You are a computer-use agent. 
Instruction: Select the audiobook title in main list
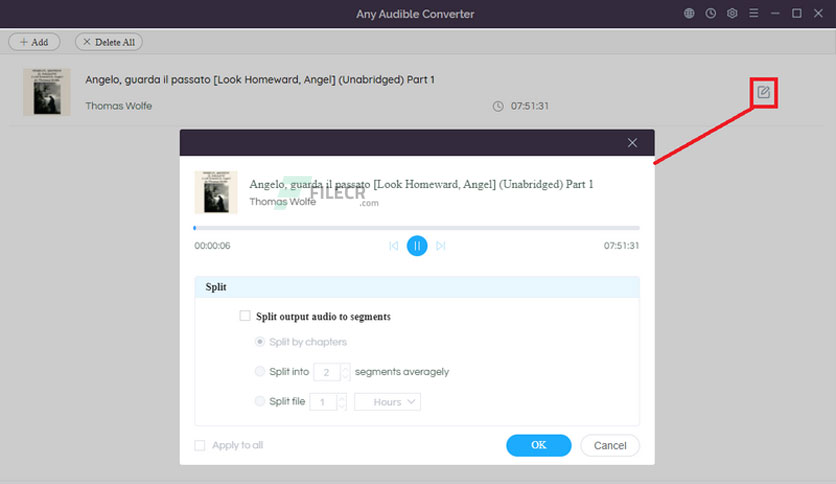(260, 79)
